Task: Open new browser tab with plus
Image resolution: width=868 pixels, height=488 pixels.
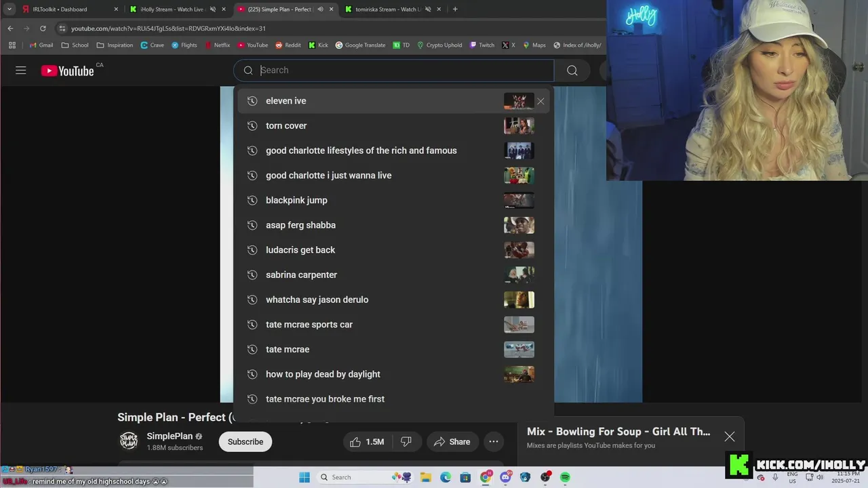Action: 455,9
